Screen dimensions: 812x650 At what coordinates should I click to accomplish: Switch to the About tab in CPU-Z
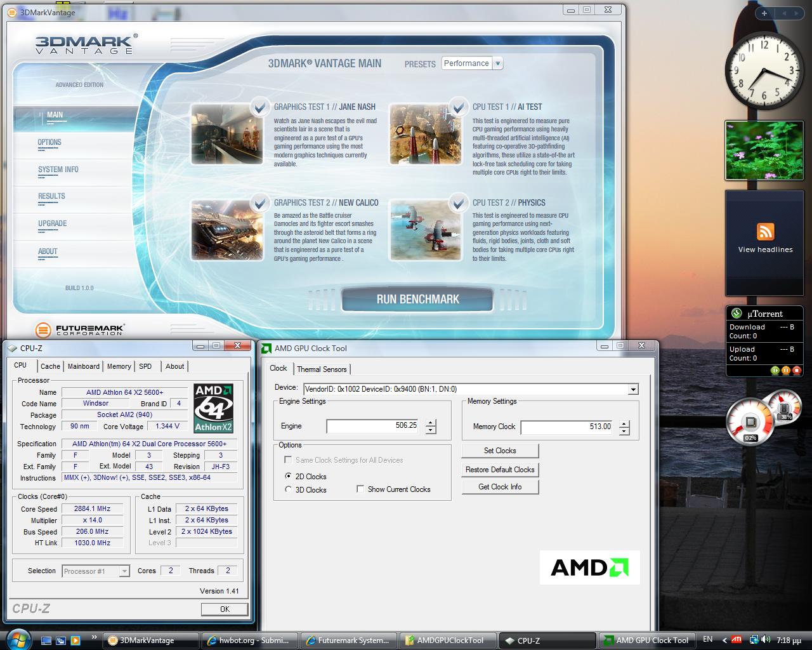click(x=174, y=366)
